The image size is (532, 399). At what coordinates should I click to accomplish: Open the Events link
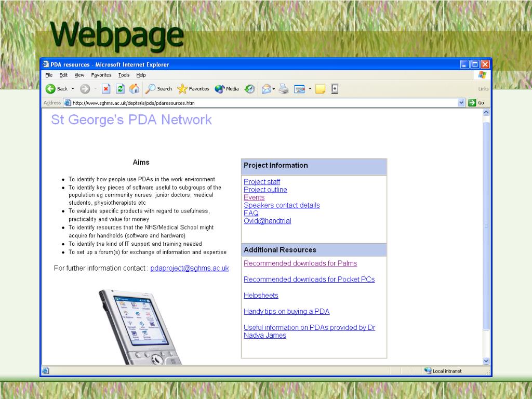click(254, 197)
